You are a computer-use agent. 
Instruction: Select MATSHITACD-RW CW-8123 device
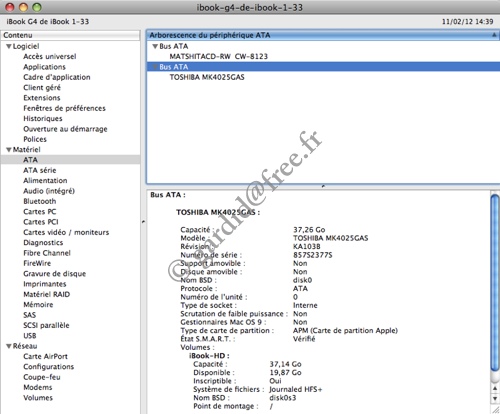click(x=218, y=56)
